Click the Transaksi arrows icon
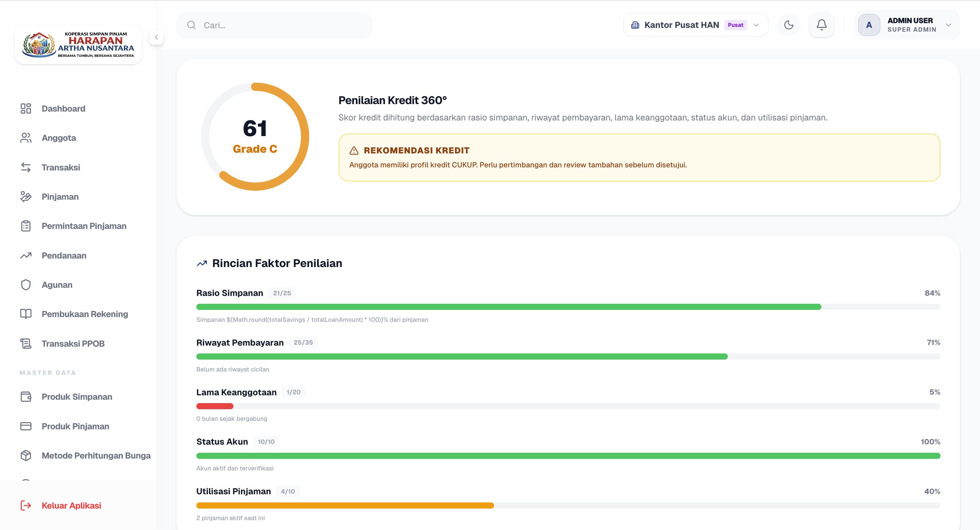The width and height of the screenshot is (980, 530). click(x=26, y=167)
